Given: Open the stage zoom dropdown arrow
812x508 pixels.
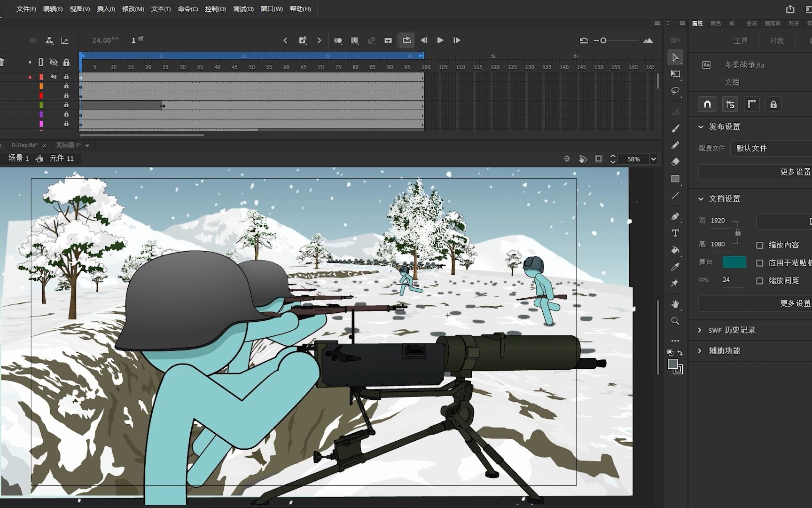Looking at the screenshot, I should pyautogui.click(x=653, y=159).
